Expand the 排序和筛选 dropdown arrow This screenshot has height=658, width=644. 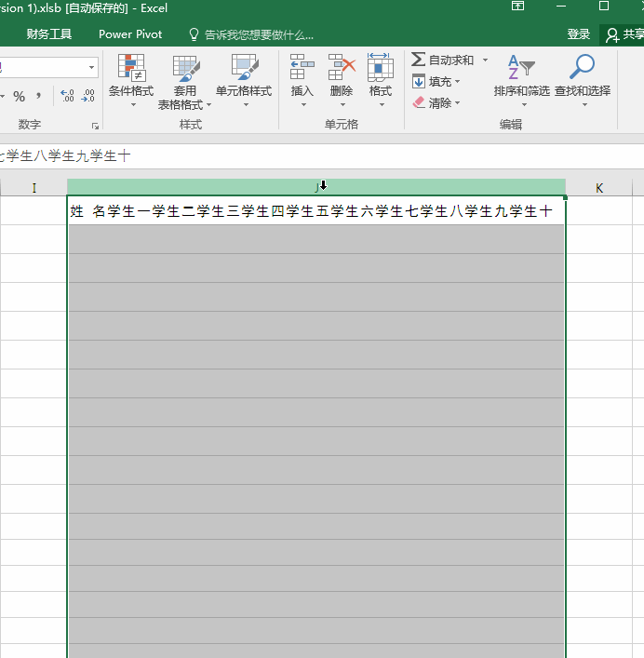(524, 104)
